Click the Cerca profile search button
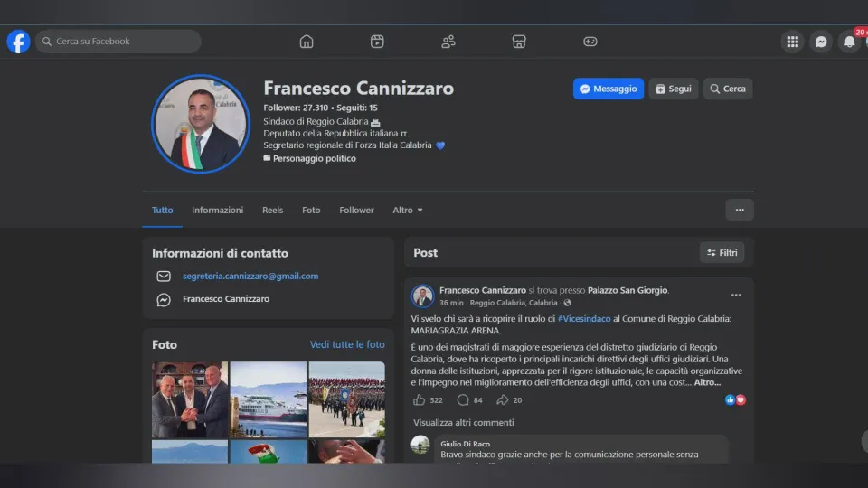This screenshot has width=868, height=488. pos(727,89)
